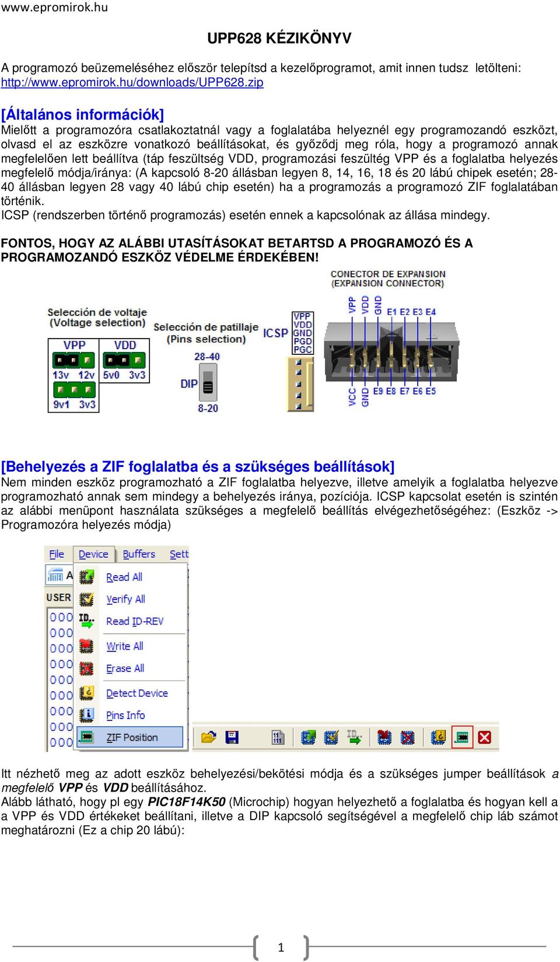The image size is (560, 962).
Task: Click the www.epromirok.hu header text
Action: (x=54, y=8)
